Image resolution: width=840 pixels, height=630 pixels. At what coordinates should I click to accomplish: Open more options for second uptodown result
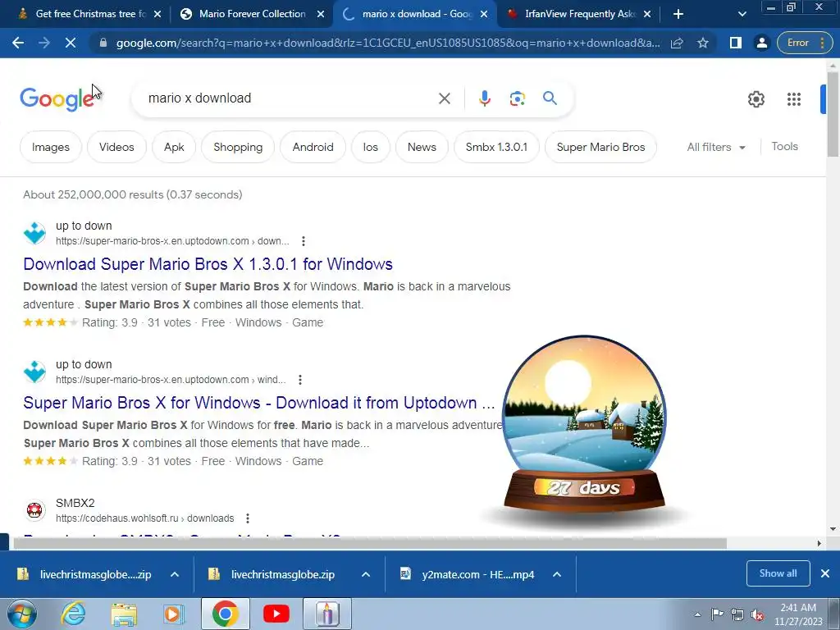click(300, 380)
